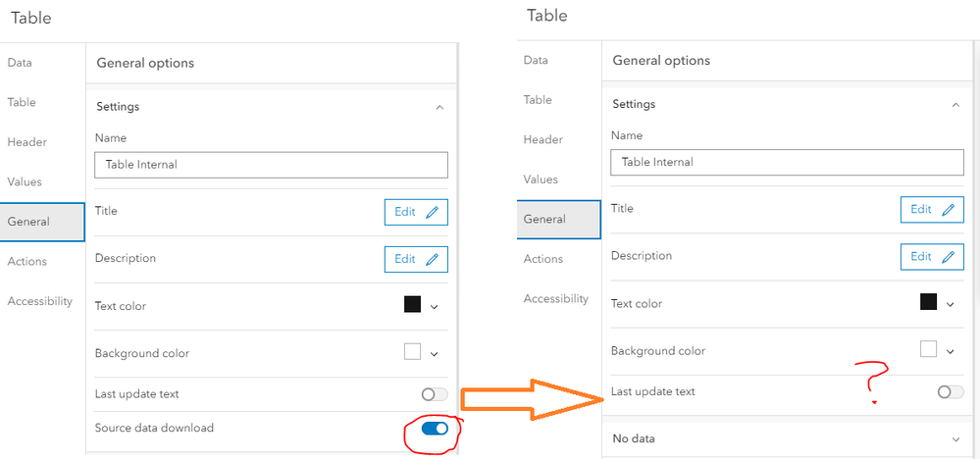Click the white Background color swatch in left panel

point(412,351)
